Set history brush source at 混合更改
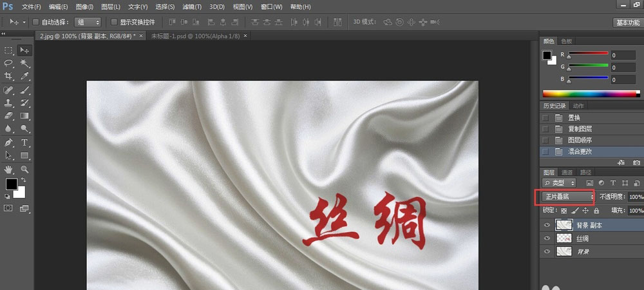Screen dimensions: 644x290 pyautogui.click(x=545, y=151)
